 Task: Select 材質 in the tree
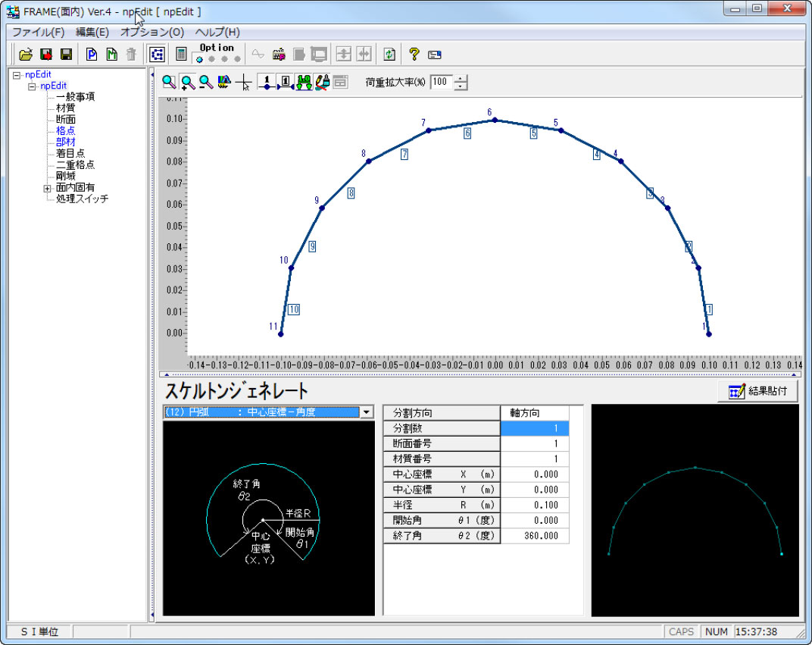pos(65,108)
